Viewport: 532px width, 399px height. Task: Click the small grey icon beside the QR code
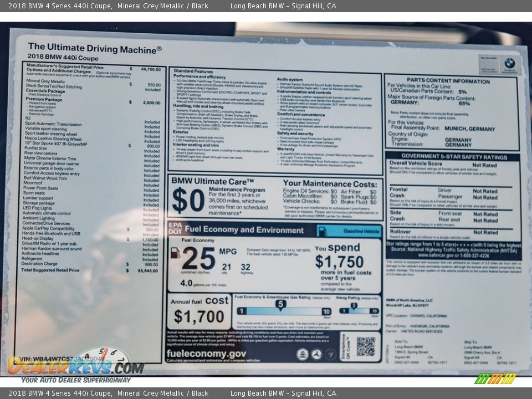click(330, 353)
